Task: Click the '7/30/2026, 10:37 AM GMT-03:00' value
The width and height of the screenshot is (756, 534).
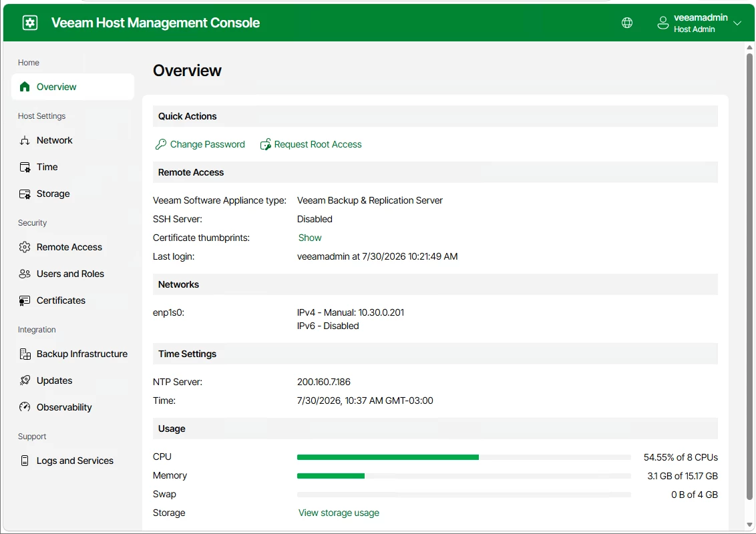Action: [365, 400]
